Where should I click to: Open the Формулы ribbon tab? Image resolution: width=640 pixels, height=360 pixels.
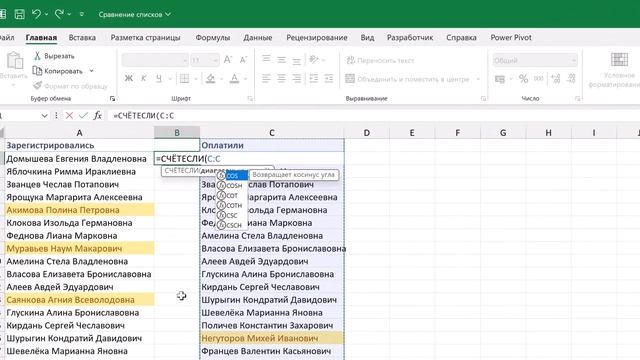[213, 38]
